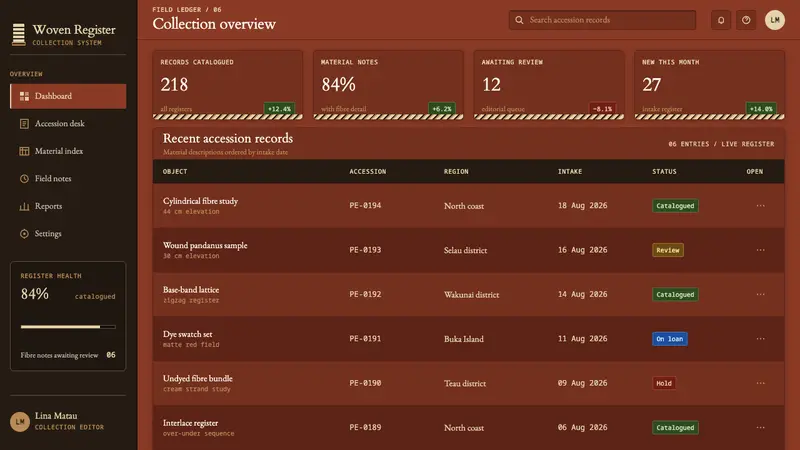Select Interlace register record

[x=468, y=428]
